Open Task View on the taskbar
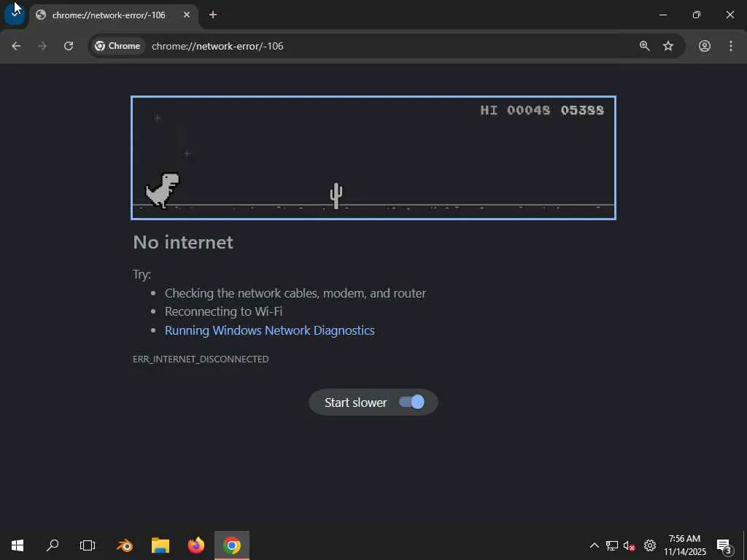The image size is (747, 560). 88,545
